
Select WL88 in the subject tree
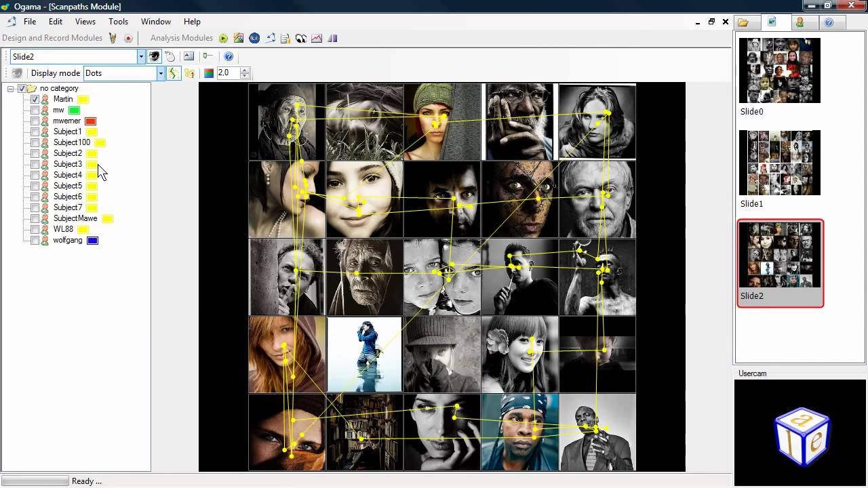click(x=63, y=229)
